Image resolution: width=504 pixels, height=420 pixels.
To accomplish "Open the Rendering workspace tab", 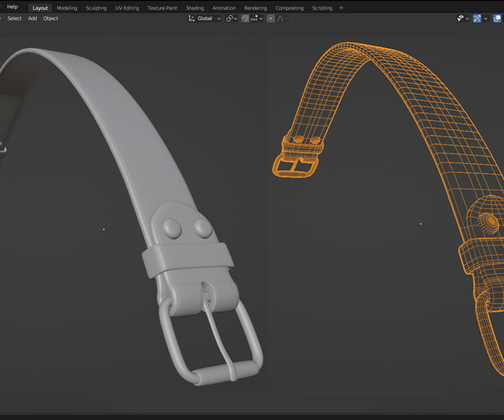I will (x=255, y=8).
